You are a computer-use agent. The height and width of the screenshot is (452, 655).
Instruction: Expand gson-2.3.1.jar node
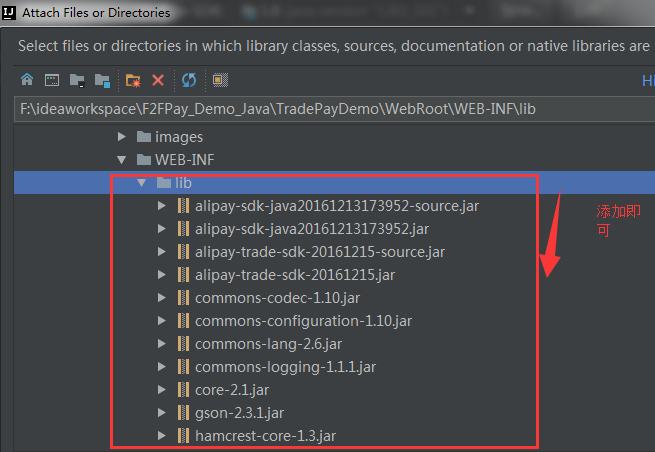pyautogui.click(x=162, y=412)
